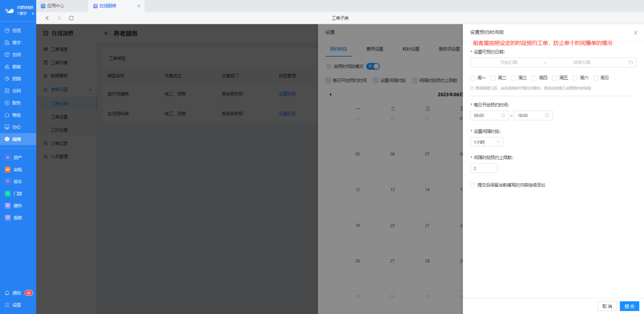Viewport: 644px width, 314px height.
Task: Click the 提交 button
Action: pyautogui.click(x=629, y=306)
